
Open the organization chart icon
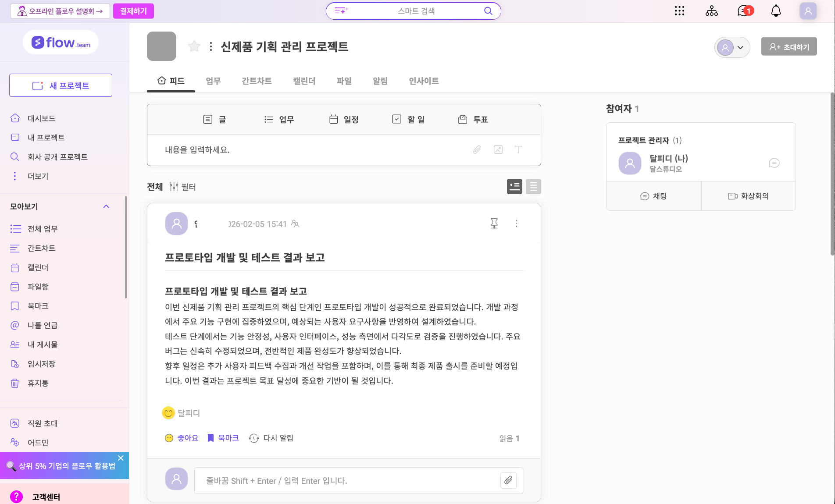(711, 11)
